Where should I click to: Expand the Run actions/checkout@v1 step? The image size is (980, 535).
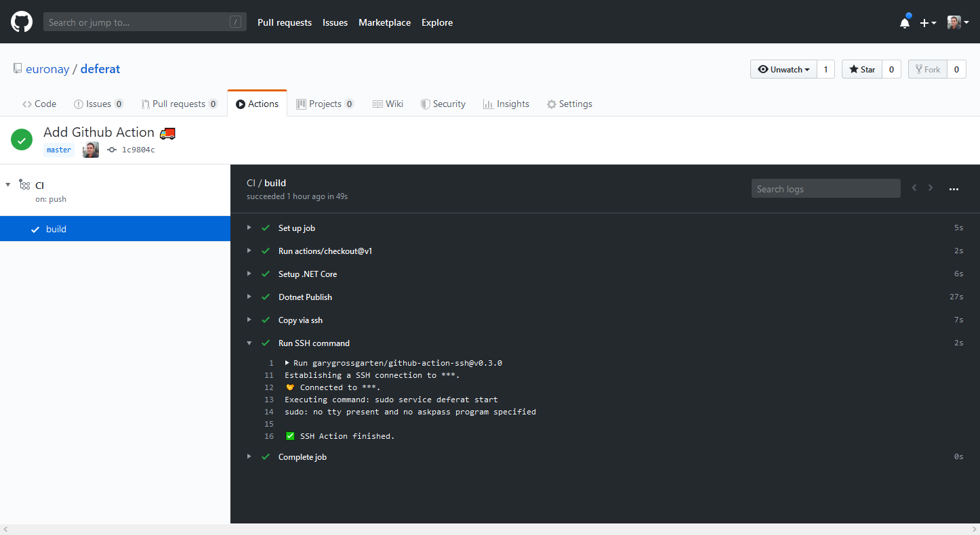pyautogui.click(x=249, y=251)
